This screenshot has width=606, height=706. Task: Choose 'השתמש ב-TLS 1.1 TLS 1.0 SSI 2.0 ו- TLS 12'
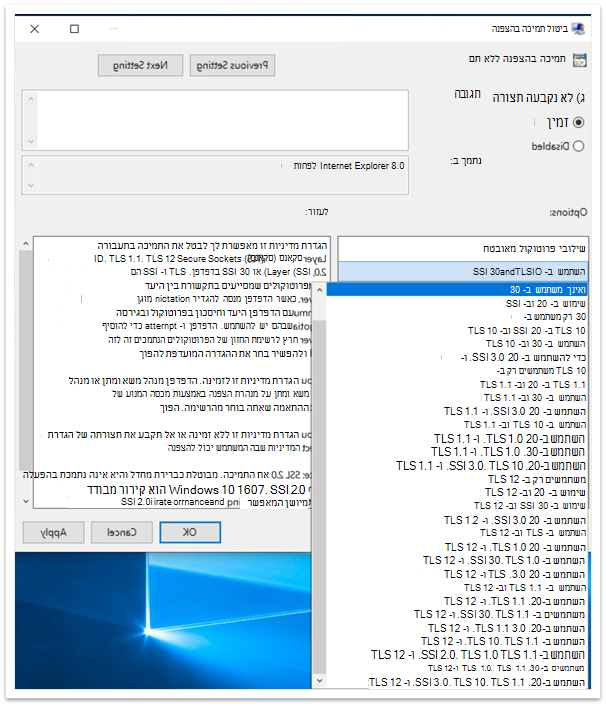[457, 655]
